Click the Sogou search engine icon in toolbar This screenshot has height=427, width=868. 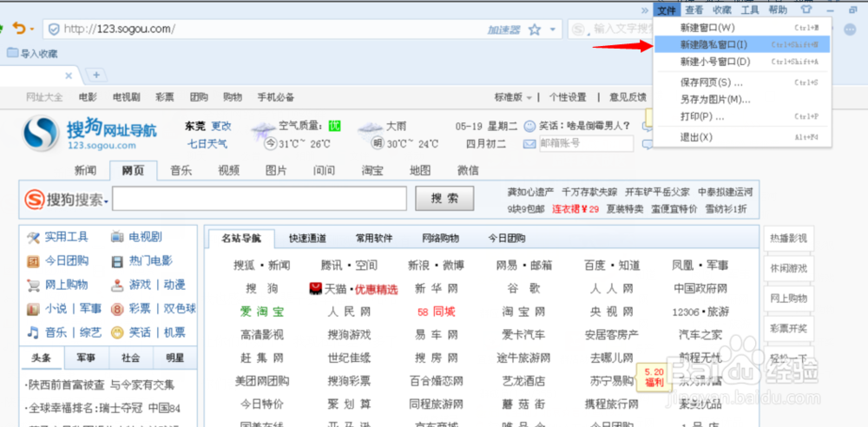point(578,29)
